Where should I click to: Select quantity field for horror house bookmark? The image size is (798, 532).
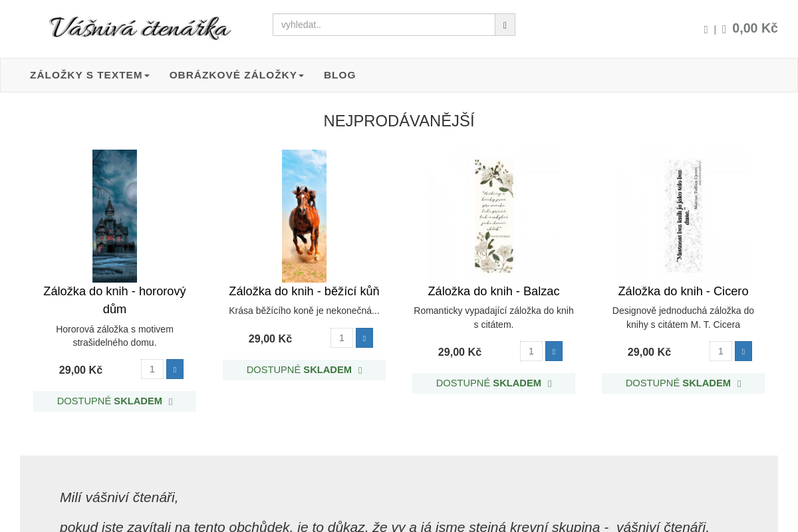click(x=152, y=369)
